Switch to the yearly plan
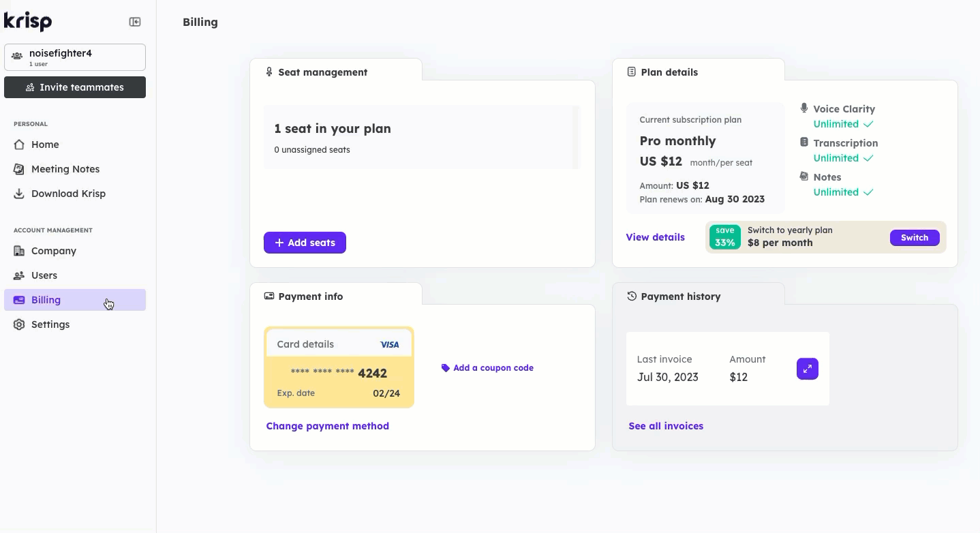Screen dimensions: 980x533 point(915,238)
